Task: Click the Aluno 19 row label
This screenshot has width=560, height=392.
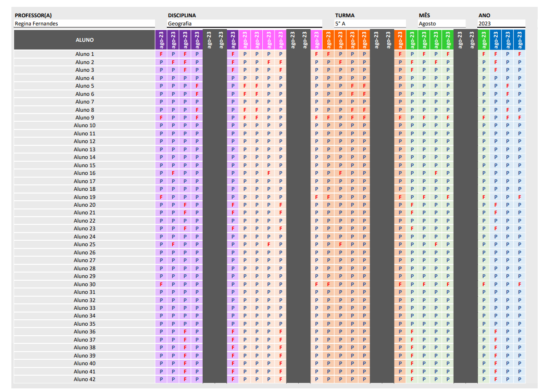Action: (85, 197)
